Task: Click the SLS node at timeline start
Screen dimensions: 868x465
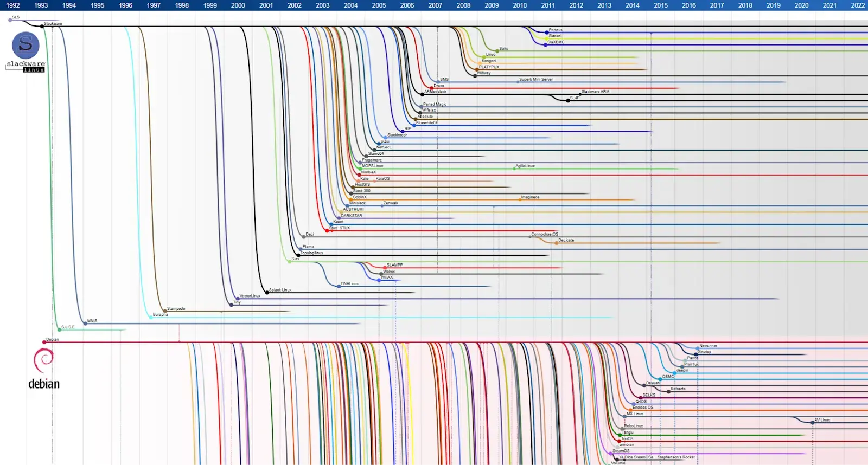Action: [x=15, y=17]
